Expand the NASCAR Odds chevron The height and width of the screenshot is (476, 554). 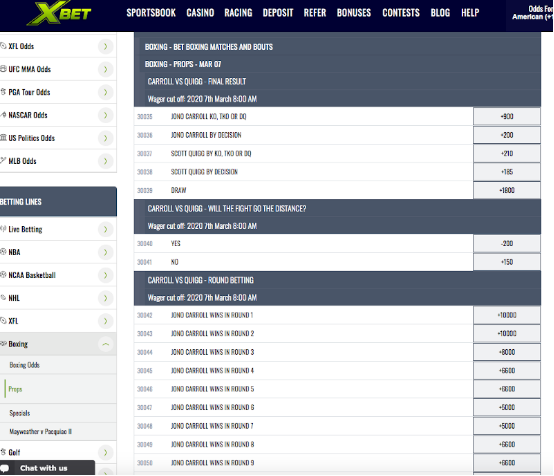point(106,115)
